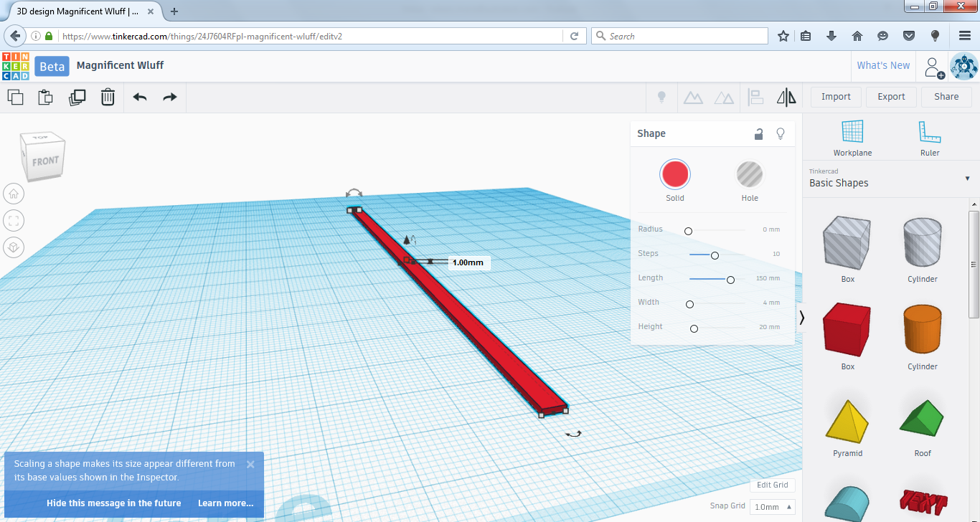
Task: Reload the page
Action: click(x=575, y=36)
